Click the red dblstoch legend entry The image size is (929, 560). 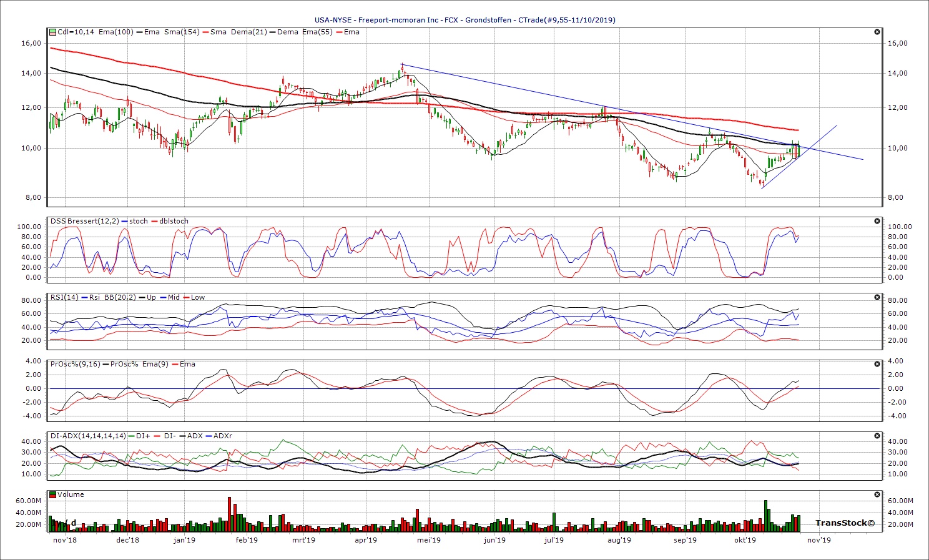169,221
